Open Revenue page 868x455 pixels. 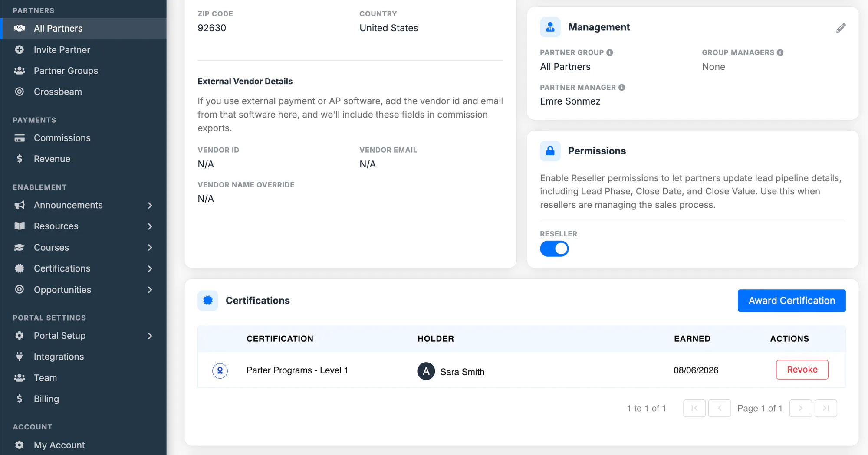(83, 159)
